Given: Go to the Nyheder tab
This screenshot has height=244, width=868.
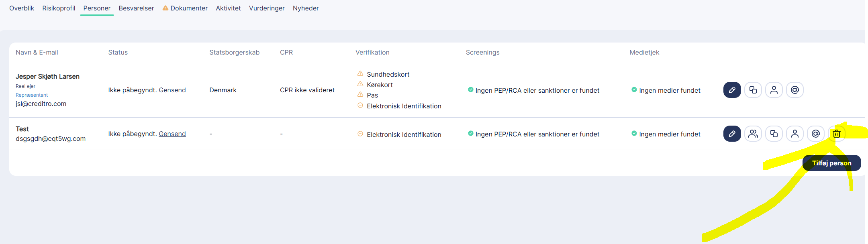Looking at the screenshot, I should pyautogui.click(x=306, y=8).
